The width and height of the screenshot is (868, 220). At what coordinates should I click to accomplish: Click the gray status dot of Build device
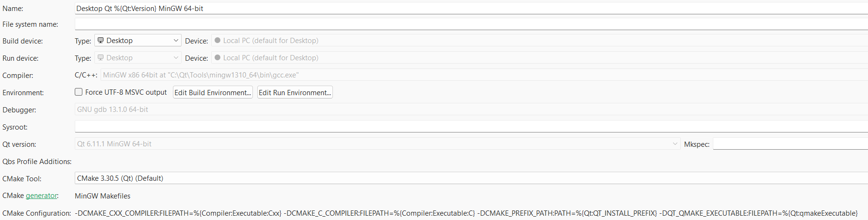[x=217, y=41]
